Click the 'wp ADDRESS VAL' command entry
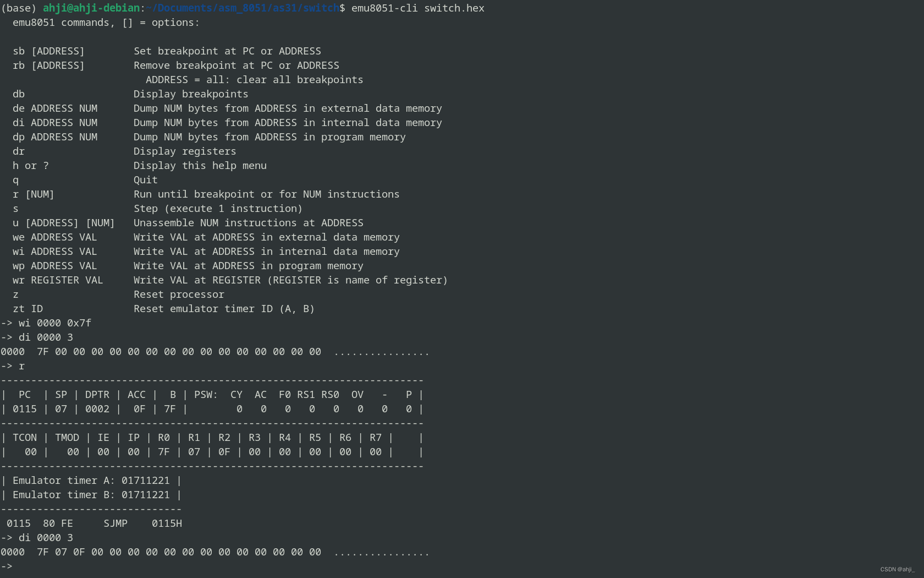Image resolution: width=924 pixels, height=578 pixels. click(55, 266)
